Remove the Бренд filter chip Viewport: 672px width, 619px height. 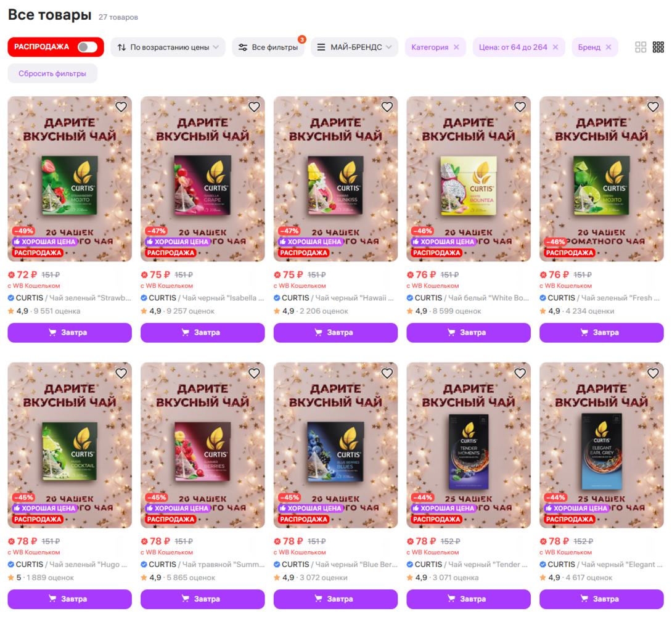click(608, 47)
